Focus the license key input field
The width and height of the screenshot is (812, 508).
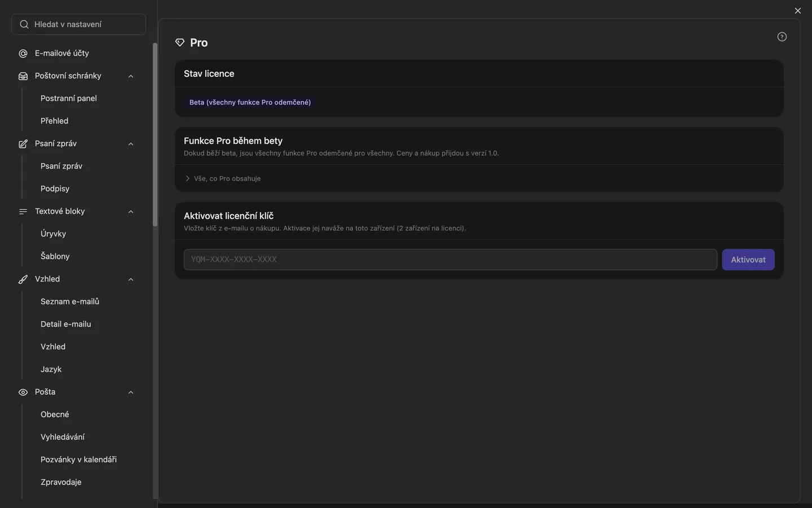451,260
